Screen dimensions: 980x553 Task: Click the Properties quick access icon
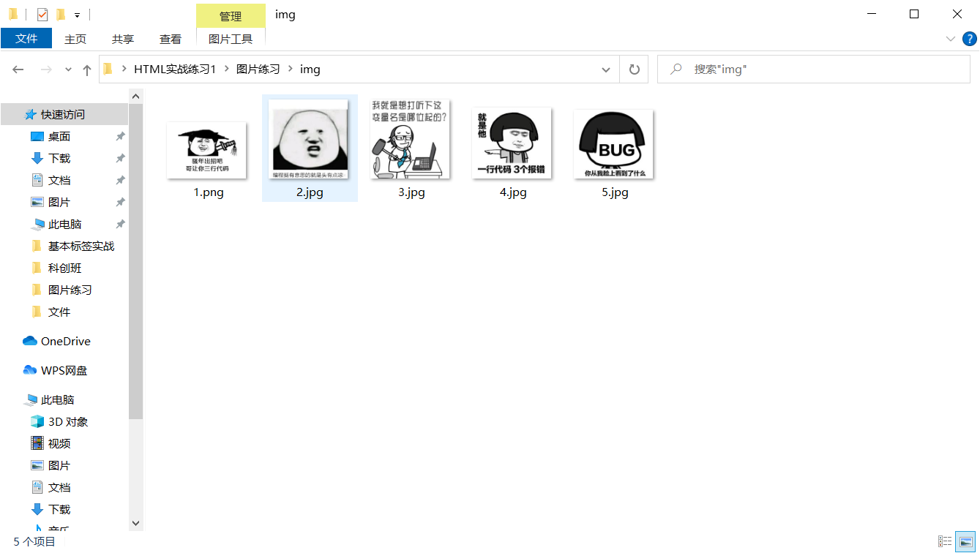(x=42, y=15)
